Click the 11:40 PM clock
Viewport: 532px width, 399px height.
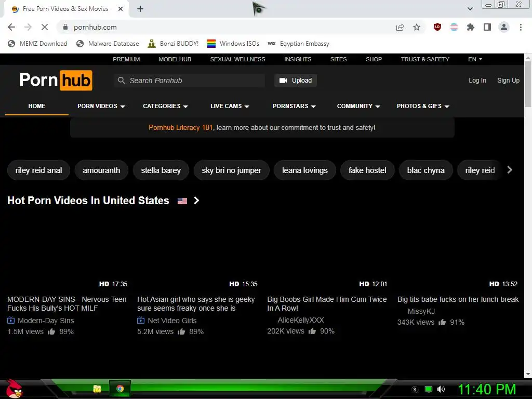[x=487, y=389]
